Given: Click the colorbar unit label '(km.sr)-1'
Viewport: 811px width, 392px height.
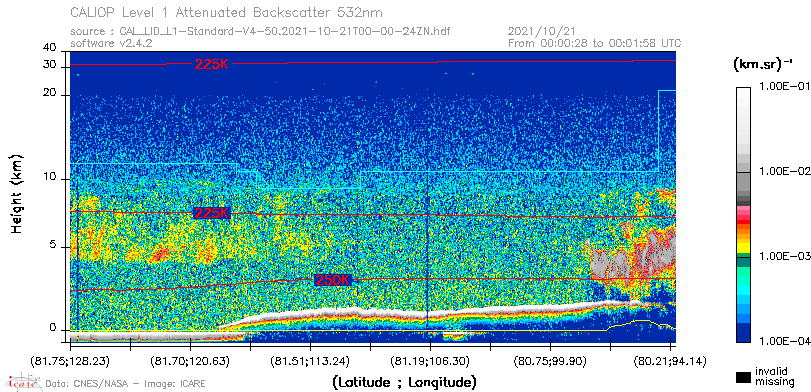Looking at the screenshot, I should (763, 64).
